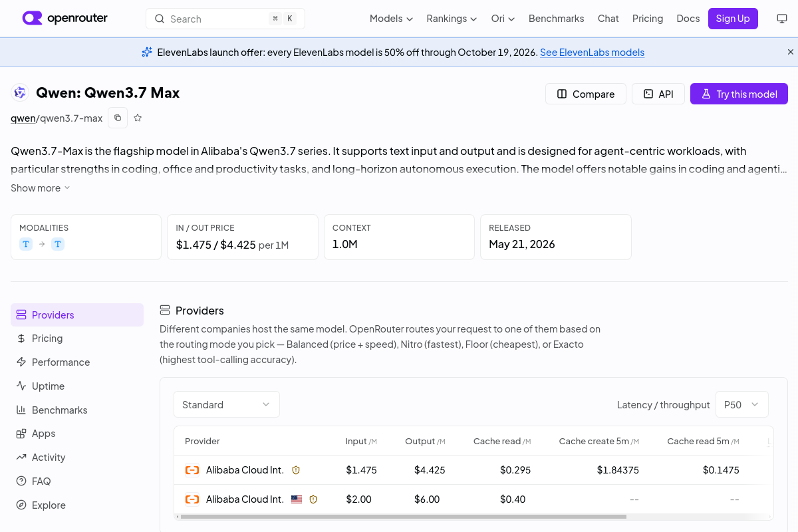Select the Benchmarks sidebar item
This screenshot has width=798, height=532.
pyautogui.click(x=77, y=410)
